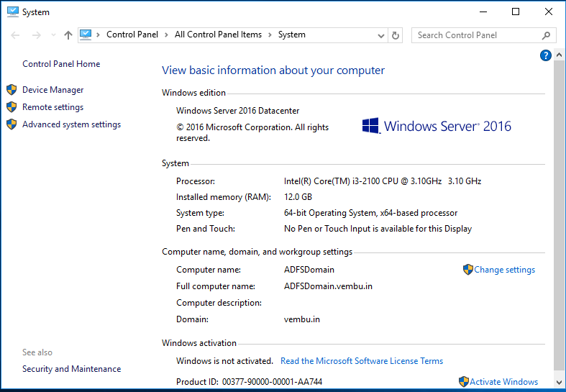
Task: Click the shield icon next to Change settings
Action: pyautogui.click(x=467, y=270)
